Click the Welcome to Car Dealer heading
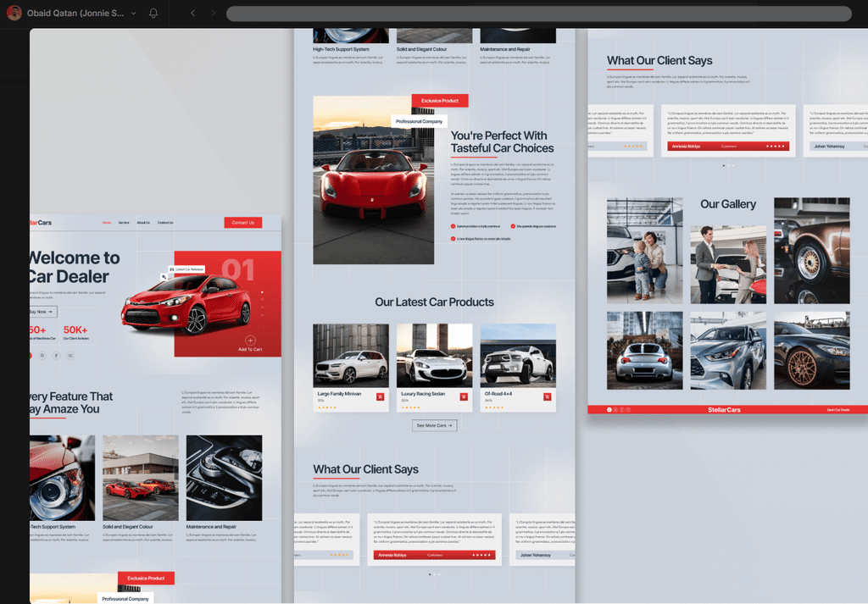This screenshot has height=604, width=868. pos(74,267)
